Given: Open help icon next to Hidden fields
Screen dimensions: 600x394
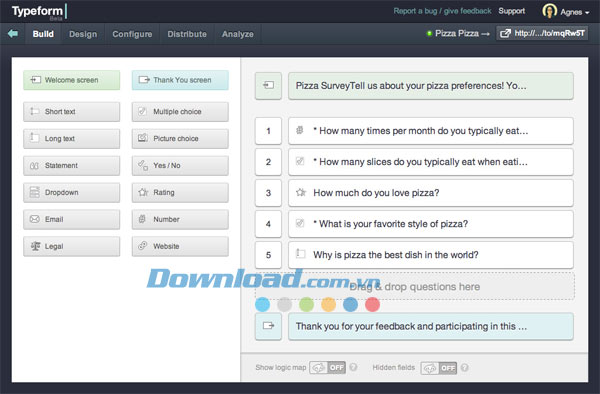Looking at the screenshot, I should (465, 368).
